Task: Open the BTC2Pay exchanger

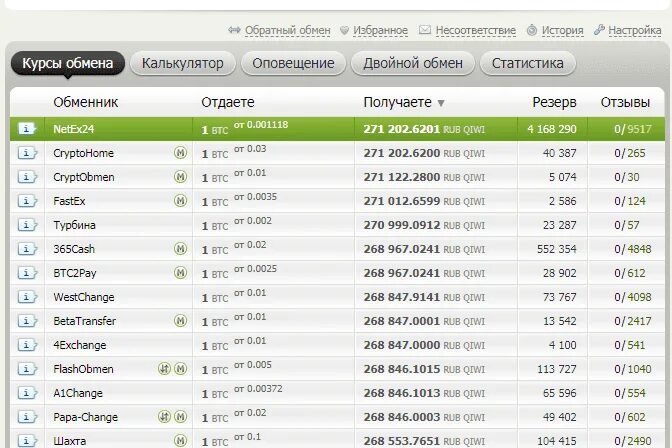Action: [x=75, y=273]
